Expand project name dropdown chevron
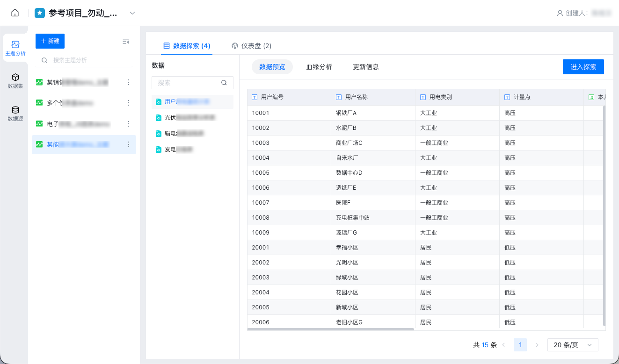Viewport: 619px width, 364px height. (x=132, y=13)
